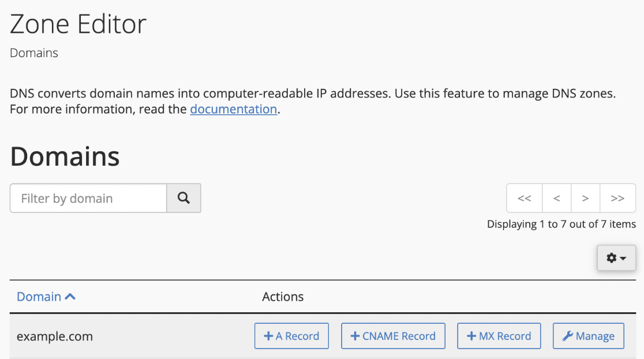Screen dimensions: 644x359
Task: Select the example.com domain row
Action: [x=323, y=336]
